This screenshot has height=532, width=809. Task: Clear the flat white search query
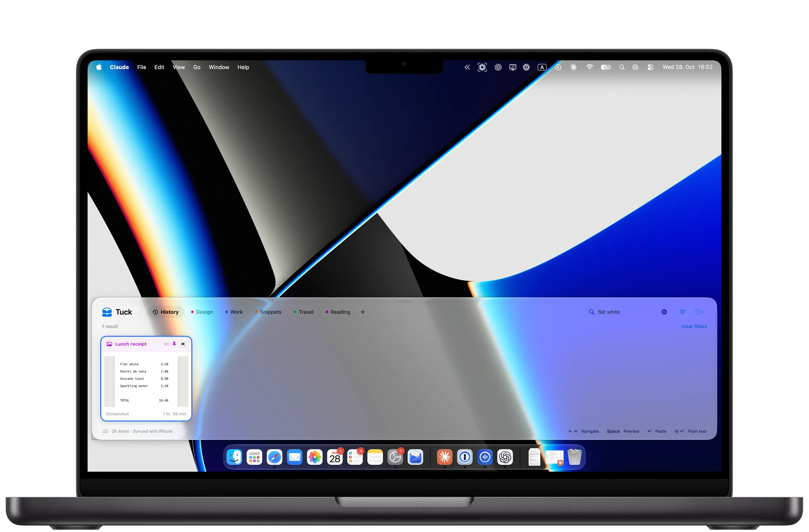tap(664, 312)
